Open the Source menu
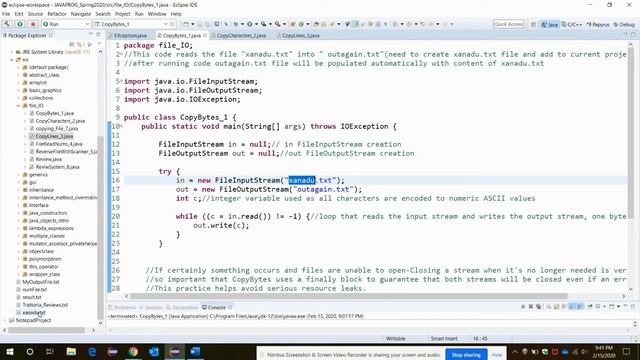The height and width of the screenshot is (360, 640). click(x=35, y=14)
